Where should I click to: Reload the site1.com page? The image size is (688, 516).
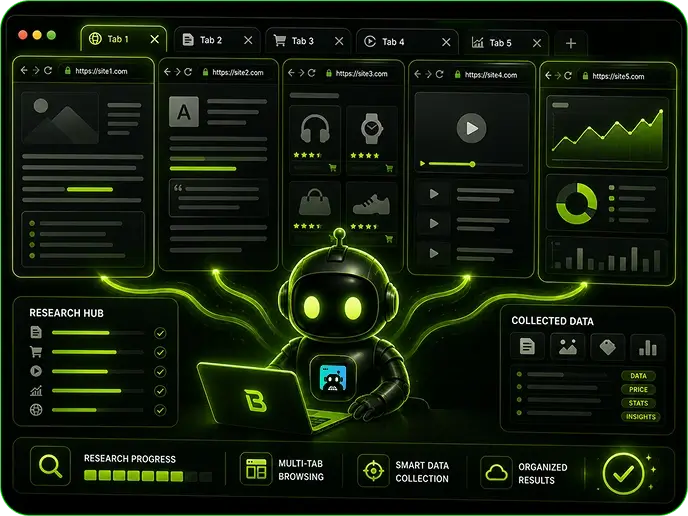click(x=48, y=70)
